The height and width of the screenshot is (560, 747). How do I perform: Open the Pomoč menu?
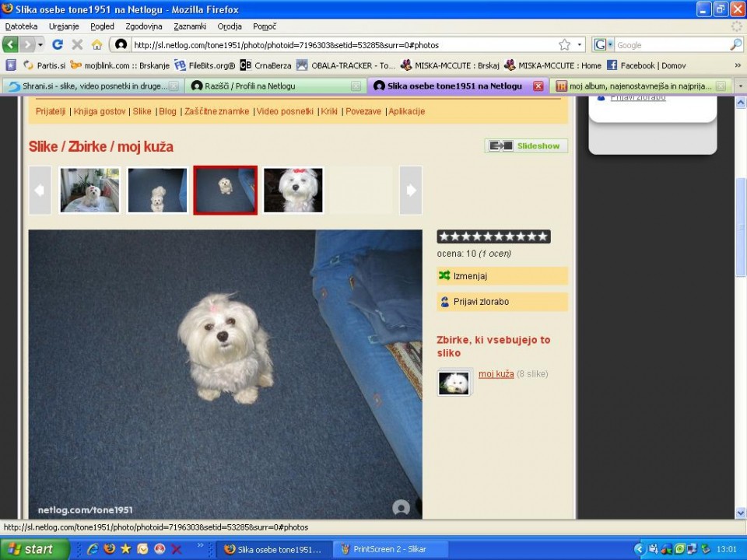tap(265, 26)
